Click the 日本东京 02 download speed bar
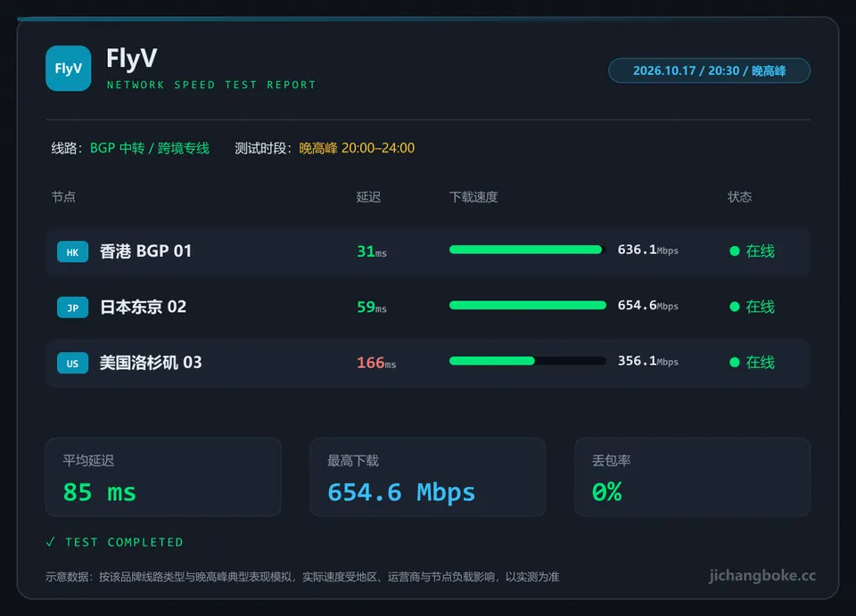This screenshot has width=856, height=616. click(527, 306)
